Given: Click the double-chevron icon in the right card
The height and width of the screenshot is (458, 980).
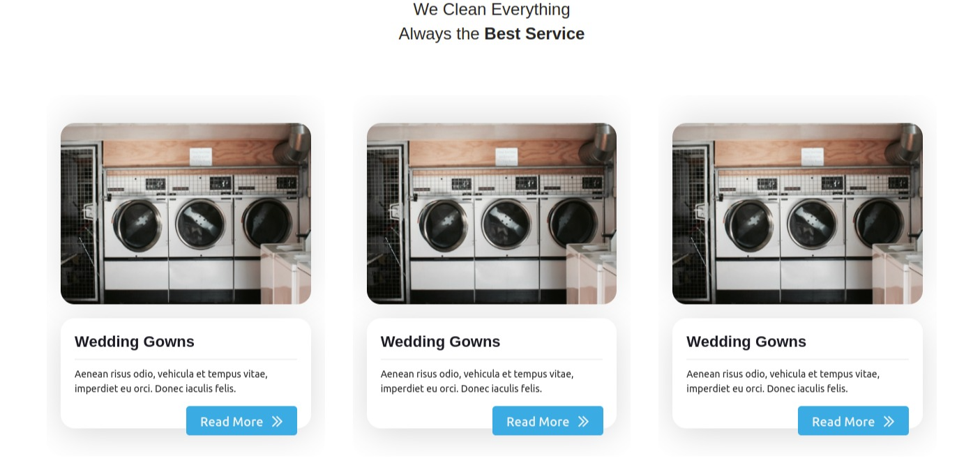Looking at the screenshot, I should (889, 421).
